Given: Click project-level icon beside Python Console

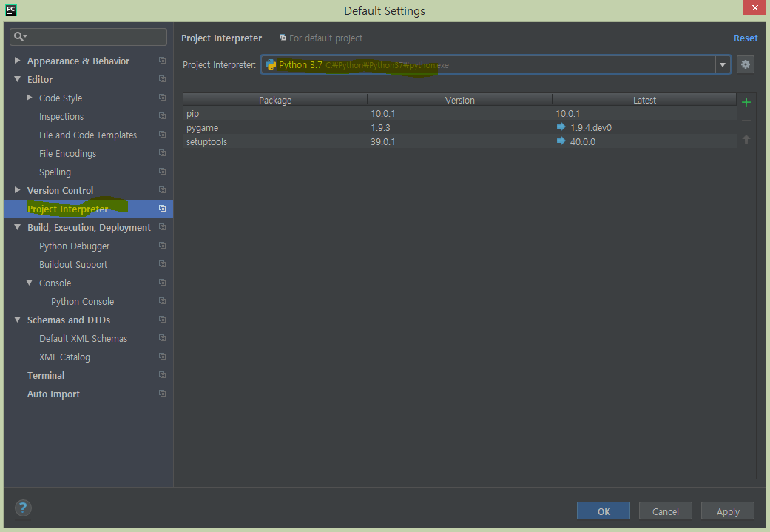Looking at the screenshot, I should 162,301.
